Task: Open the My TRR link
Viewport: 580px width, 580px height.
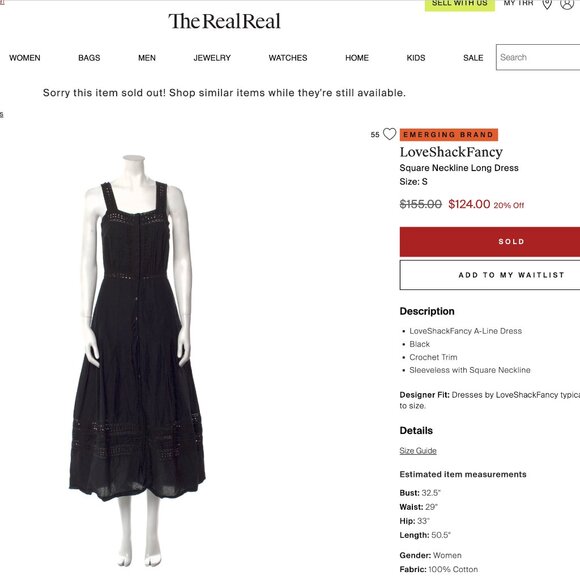Action: (518, 3)
